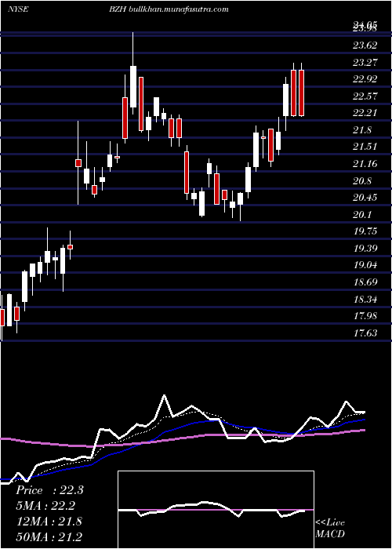Click the 21.8 price axis label

[x=362, y=130]
